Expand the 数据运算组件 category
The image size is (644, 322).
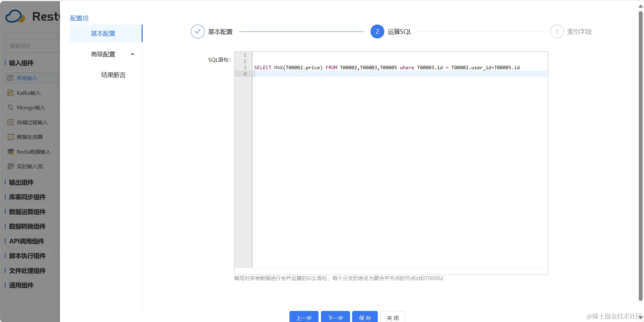[x=27, y=212]
